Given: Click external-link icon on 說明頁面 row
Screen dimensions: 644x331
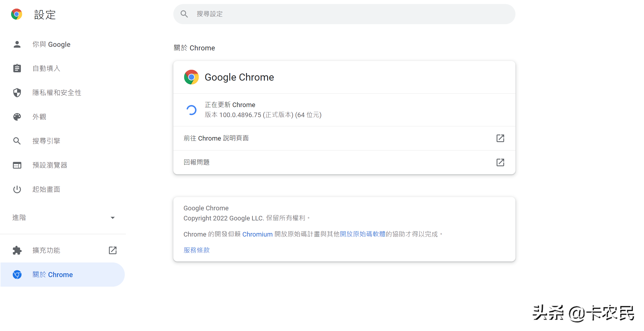Looking at the screenshot, I should 500,138.
